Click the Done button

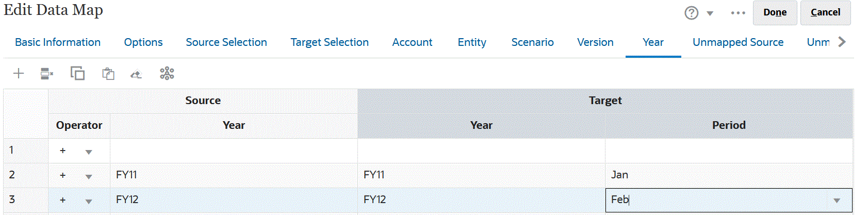(x=775, y=12)
